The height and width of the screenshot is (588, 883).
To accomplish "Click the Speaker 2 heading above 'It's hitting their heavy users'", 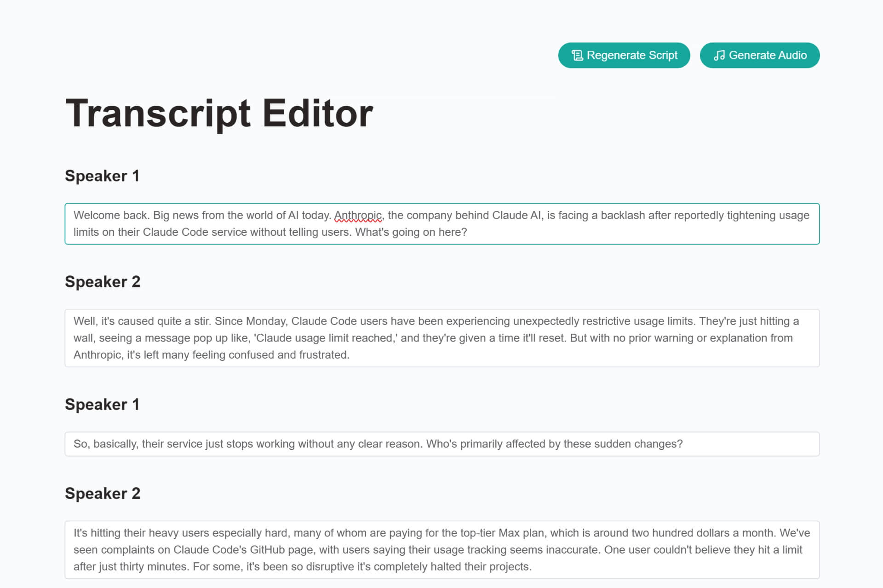I will [x=103, y=493].
